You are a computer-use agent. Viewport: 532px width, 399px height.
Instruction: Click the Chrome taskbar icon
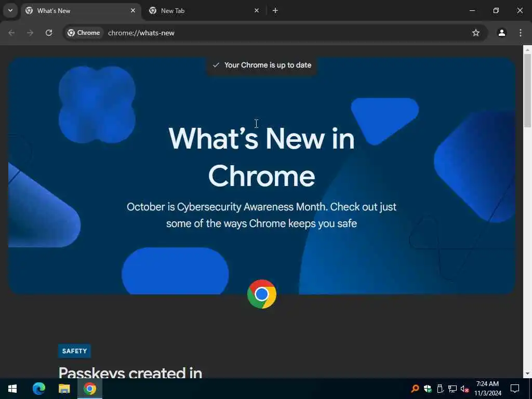[x=89, y=389]
